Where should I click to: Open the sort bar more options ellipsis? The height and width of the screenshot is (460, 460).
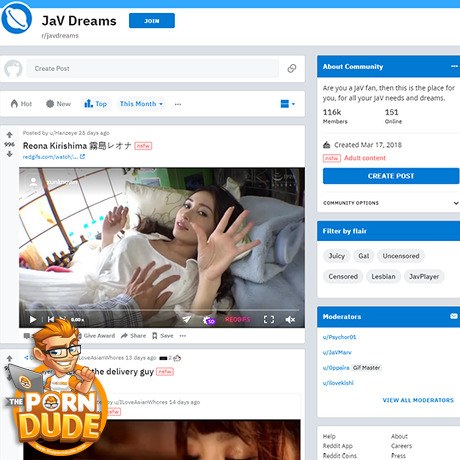click(x=178, y=104)
